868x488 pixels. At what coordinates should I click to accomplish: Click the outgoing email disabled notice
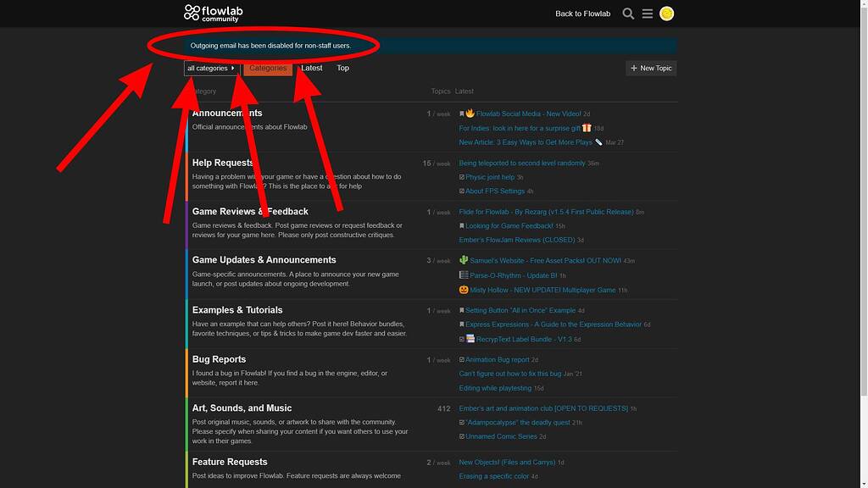[x=270, y=46]
